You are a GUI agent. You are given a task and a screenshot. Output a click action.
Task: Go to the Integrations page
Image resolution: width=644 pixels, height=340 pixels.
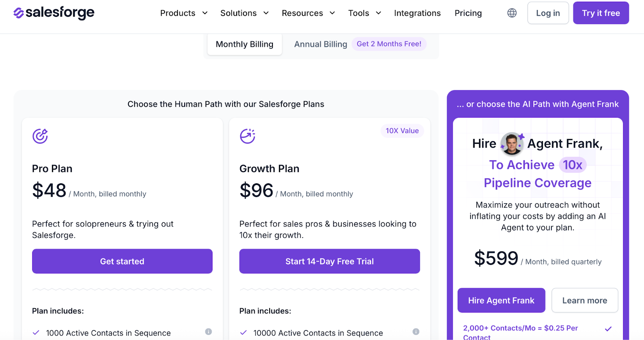tap(417, 13)
